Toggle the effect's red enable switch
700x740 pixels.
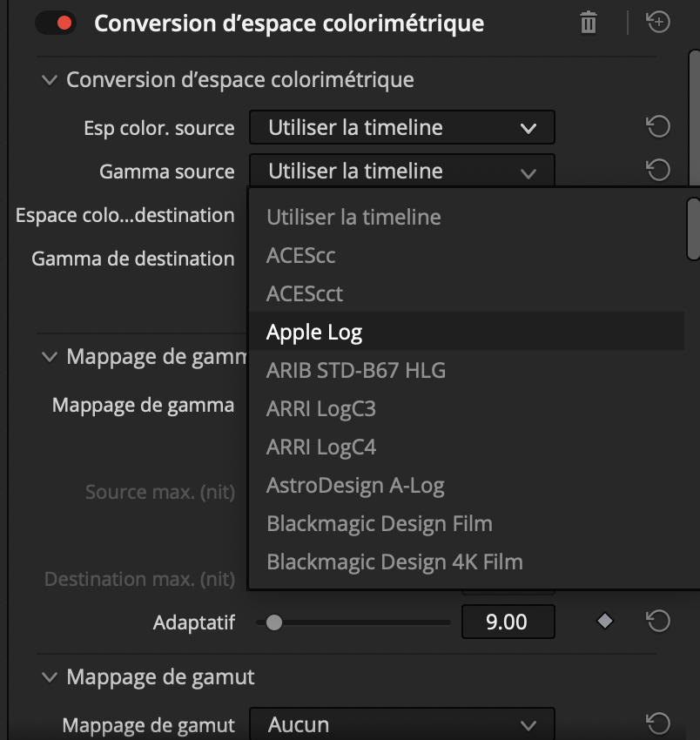pos(56,24)
